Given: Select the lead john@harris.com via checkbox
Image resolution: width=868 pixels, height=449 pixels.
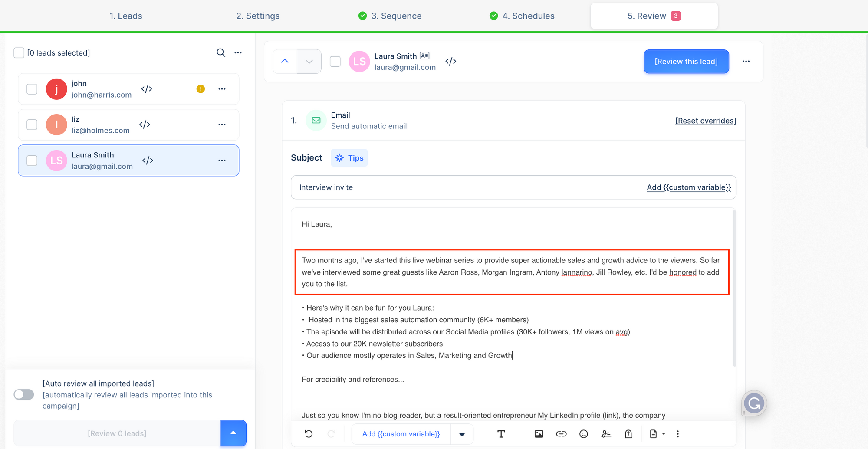Looking at the screenshot, I should (x=32, y=88).
